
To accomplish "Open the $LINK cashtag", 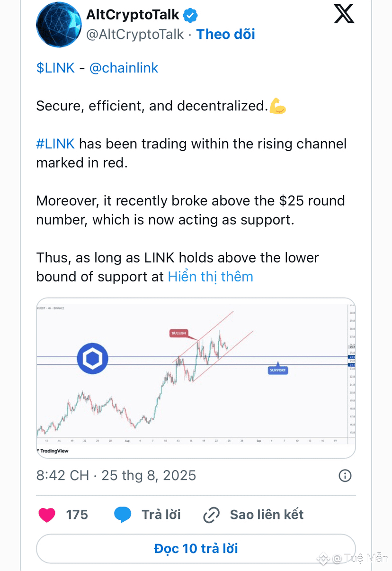I will tap(55, 68).
